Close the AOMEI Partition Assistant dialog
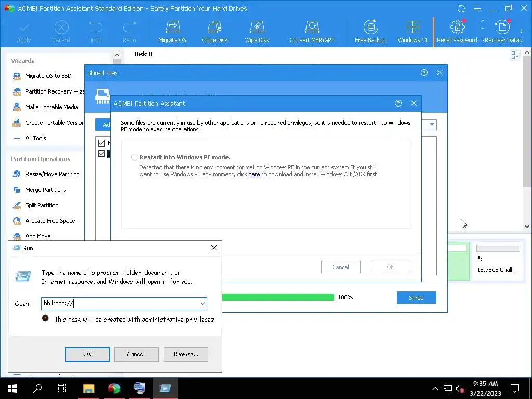Screen dimensions: 532x399 click(414, 103)
